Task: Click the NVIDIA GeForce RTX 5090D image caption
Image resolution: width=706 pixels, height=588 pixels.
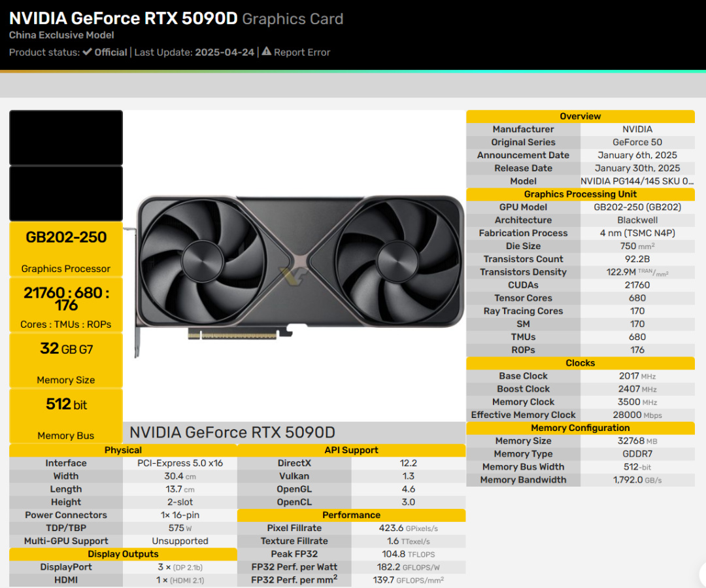Action: (x=232, y=432)
